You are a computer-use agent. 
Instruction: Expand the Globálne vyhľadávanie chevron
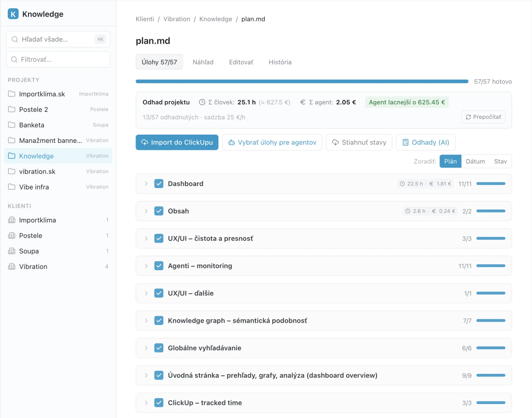click(146, 348)
